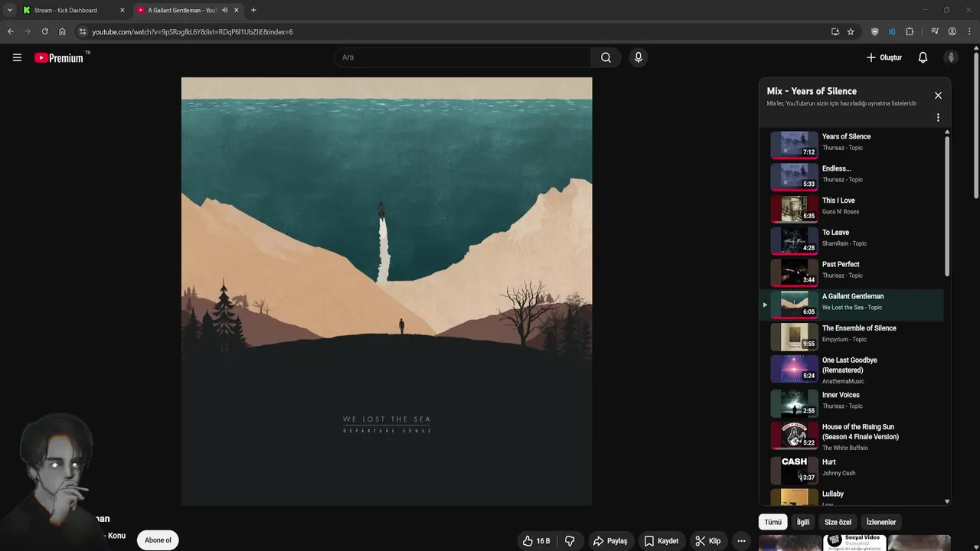Open the media controls music icon
This screenshot has height=551, width=980.
[935, 31]
